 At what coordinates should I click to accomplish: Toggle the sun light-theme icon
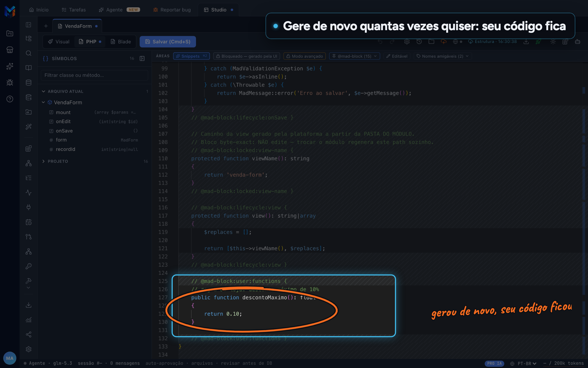[x=553, y=42]
